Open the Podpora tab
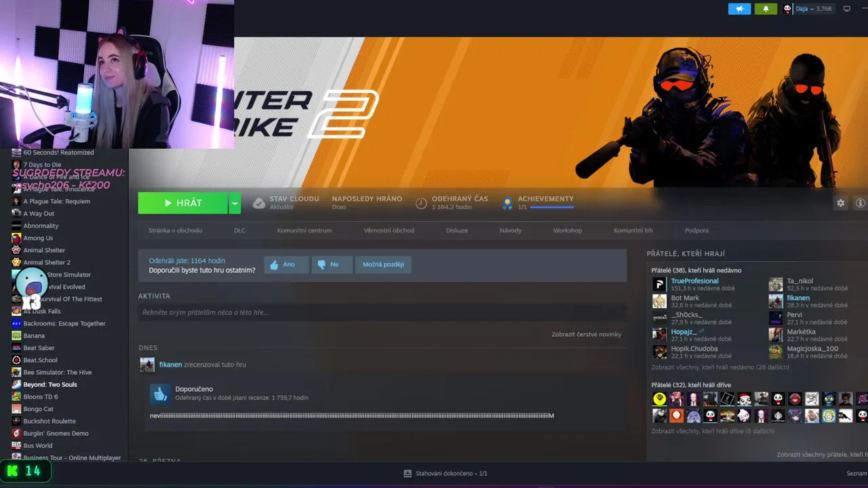 pos(696,230)
